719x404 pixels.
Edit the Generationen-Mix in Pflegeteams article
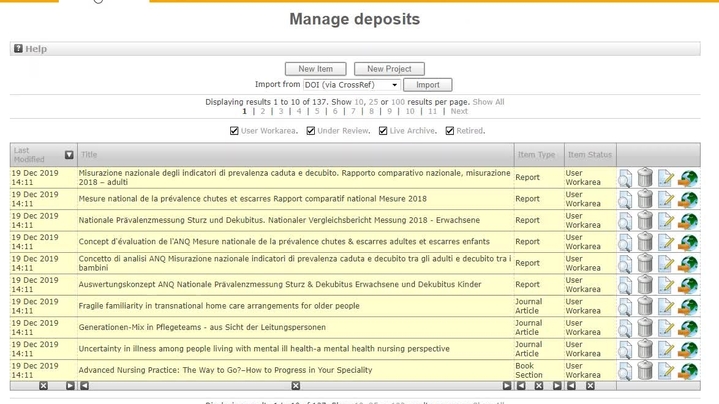[666, 329]
